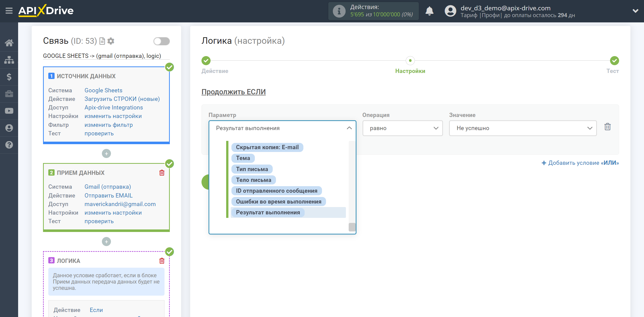Select 'Тип письма' option

pos(252,169)
